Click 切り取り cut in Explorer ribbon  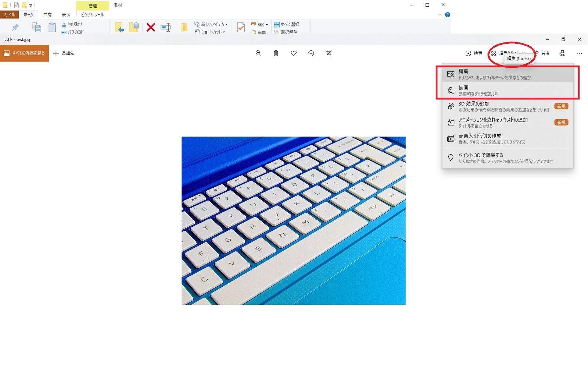pos(72,24)
